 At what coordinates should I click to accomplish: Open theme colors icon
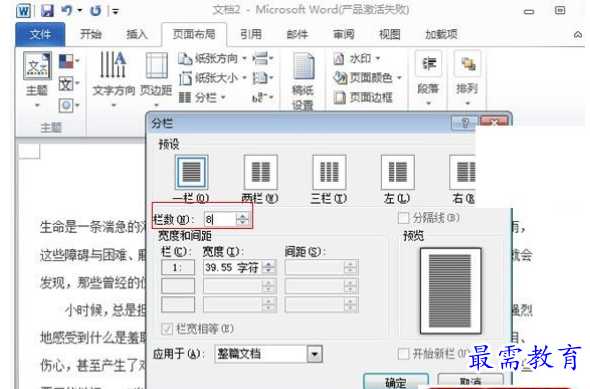click(x=66, y=61)
